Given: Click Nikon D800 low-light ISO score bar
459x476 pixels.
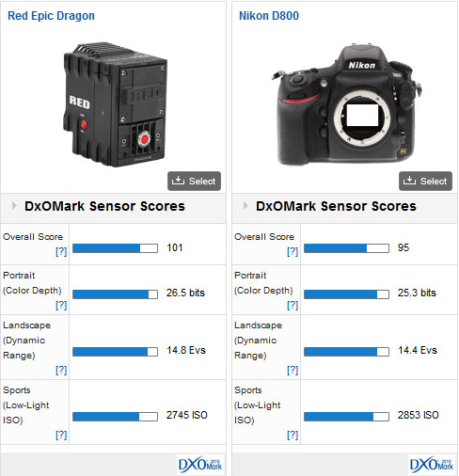Looking at the screenshot, I should (346, 417).
